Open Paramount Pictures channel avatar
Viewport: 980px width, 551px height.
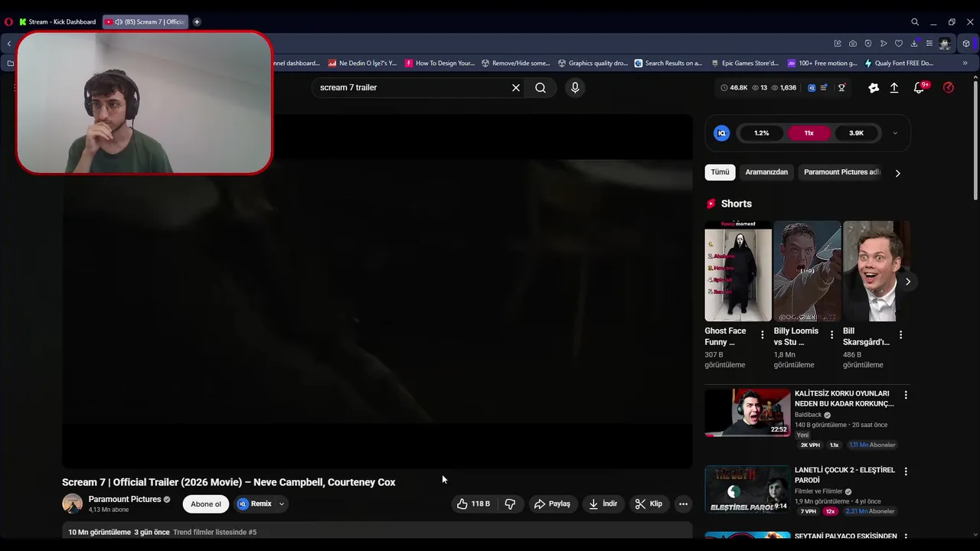click(x=72, y=504)
